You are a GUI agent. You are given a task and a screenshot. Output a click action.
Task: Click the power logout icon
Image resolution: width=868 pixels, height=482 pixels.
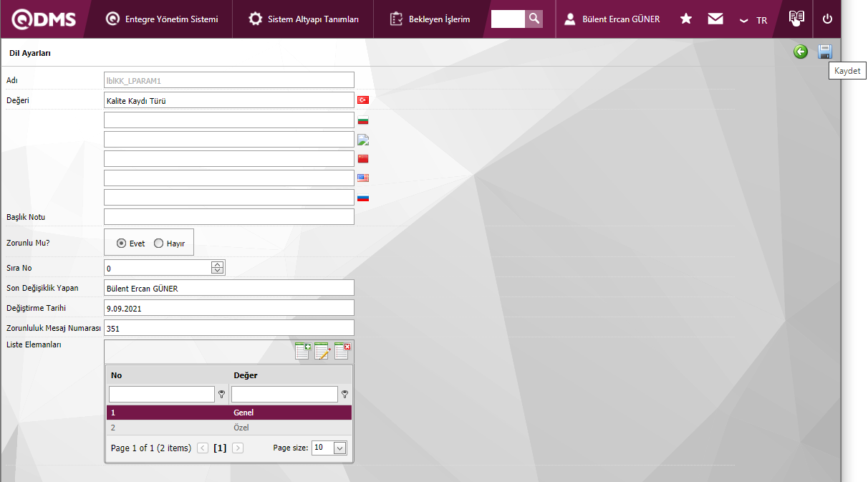pyautogui.click(x=827, y=19)
